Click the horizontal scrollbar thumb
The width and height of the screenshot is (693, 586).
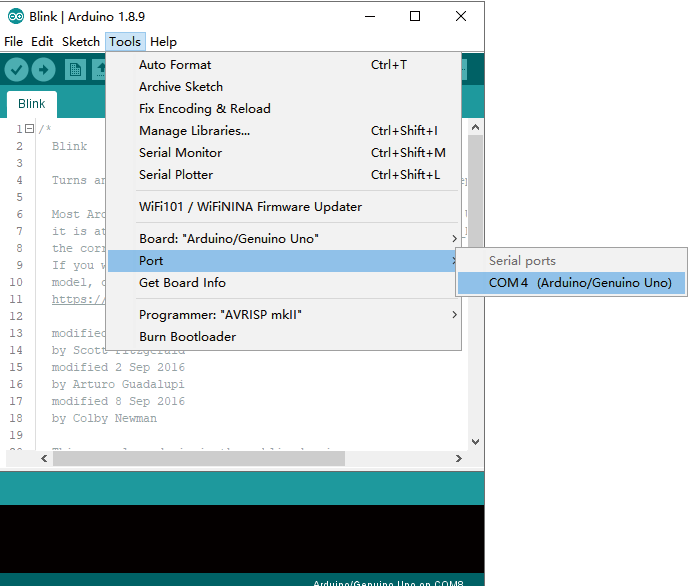coord(199,459)
